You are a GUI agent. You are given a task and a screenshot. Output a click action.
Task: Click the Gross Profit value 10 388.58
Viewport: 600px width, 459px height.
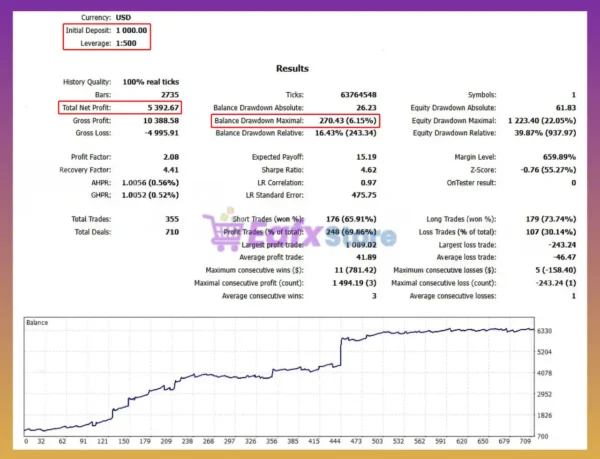point(161,120)
